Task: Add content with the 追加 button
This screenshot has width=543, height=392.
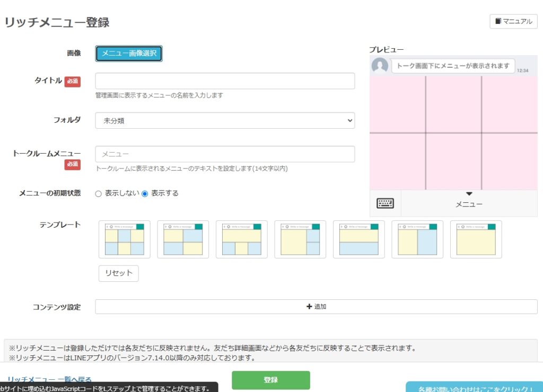Action: (x=316, y=307)
